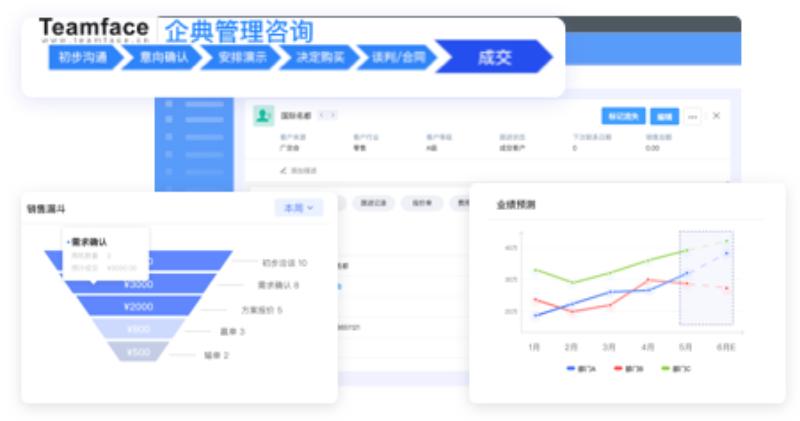Image resolution: width=800 pixels, height=421 pixels.
Task: Select the 谈判/合同 pipeline stage
Action: pyautogui.click(x=398, y=57)
